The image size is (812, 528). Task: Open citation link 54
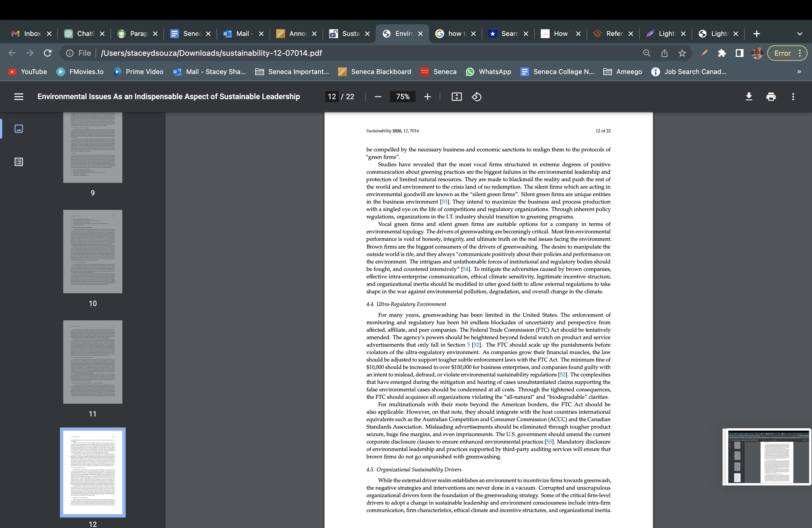point(466,269)
